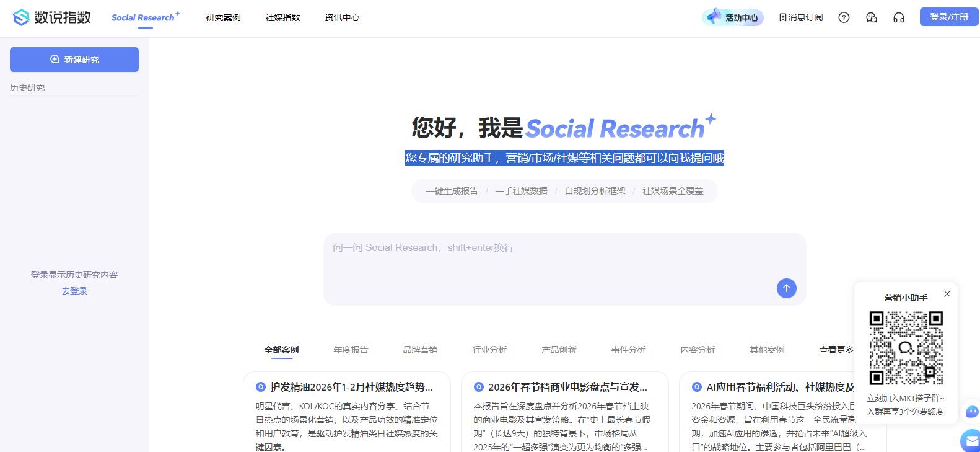
Task: Click the floating robot assistant icon
Action: tap(972, 412)
